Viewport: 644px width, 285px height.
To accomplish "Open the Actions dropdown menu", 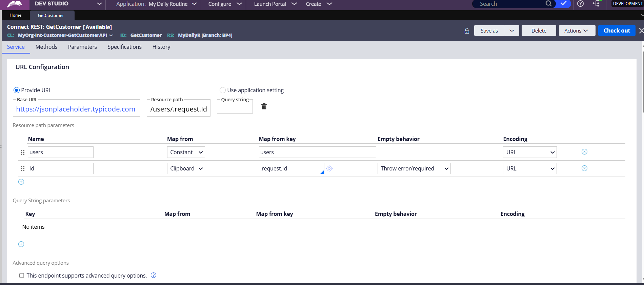I will (x=576, y=30).
